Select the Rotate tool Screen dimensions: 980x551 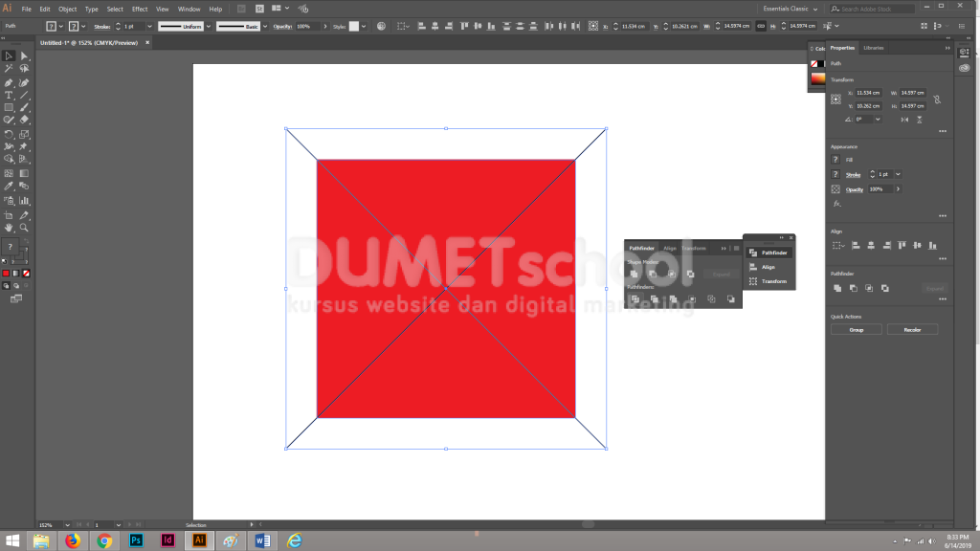[9, 134]
